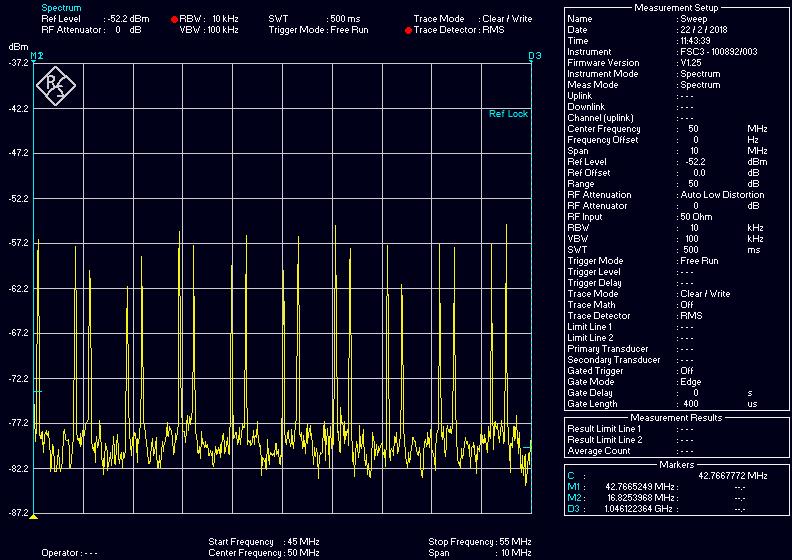Click the yellow triangle below the graph

34,517
